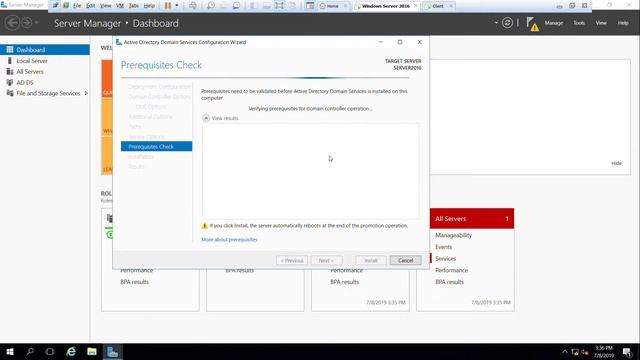Open BPA results in the All Servers tile
640x360 pixels.
[449, 282]
